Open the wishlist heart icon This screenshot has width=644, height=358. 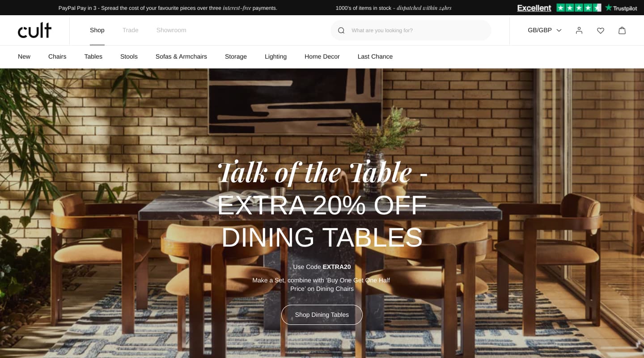click(x=601, y=30)
